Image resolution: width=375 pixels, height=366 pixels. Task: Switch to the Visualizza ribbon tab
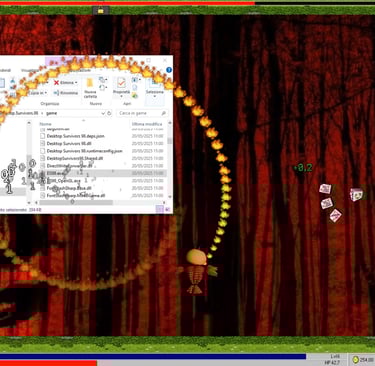29,70
